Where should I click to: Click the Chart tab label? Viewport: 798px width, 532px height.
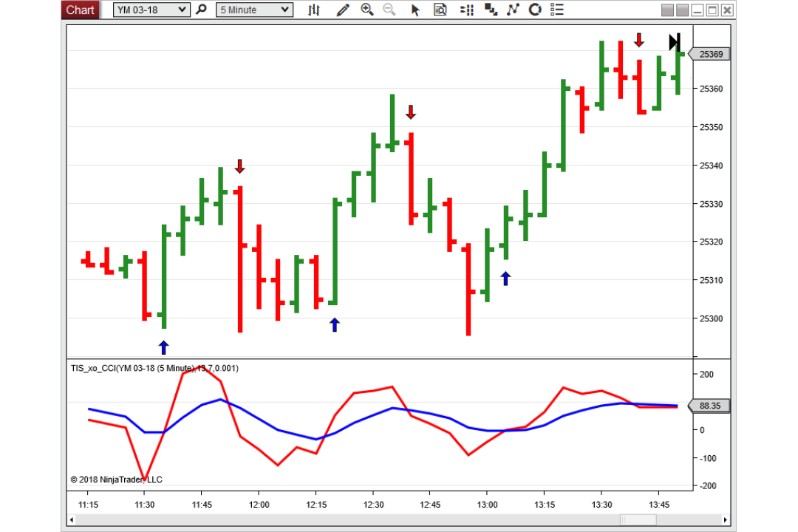point(80,10)
